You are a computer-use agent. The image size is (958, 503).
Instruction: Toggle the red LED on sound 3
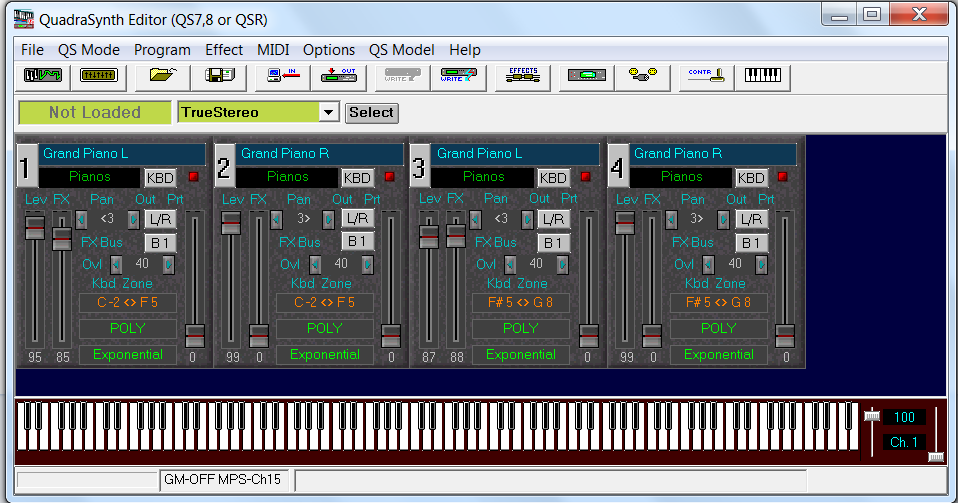tap(586, 178)
